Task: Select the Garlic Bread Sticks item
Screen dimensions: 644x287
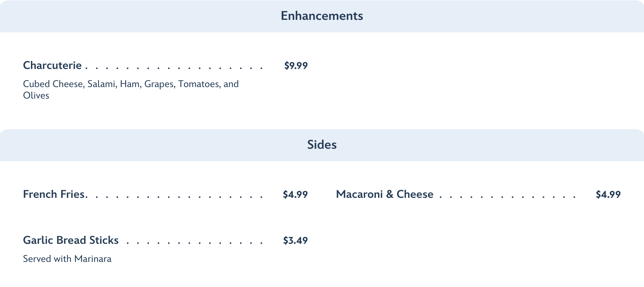Action: click(x=71, y=240)
